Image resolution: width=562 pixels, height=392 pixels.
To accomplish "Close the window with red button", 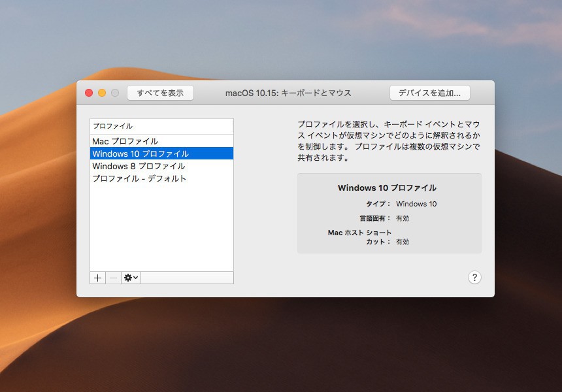I will 89,93.
